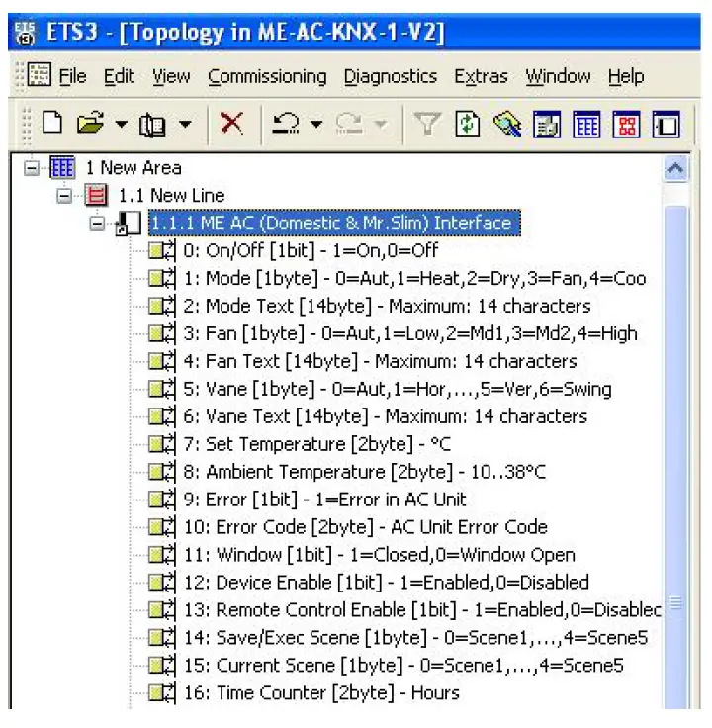Select object 2: Mode Text [14byte]

pos(387,306)
